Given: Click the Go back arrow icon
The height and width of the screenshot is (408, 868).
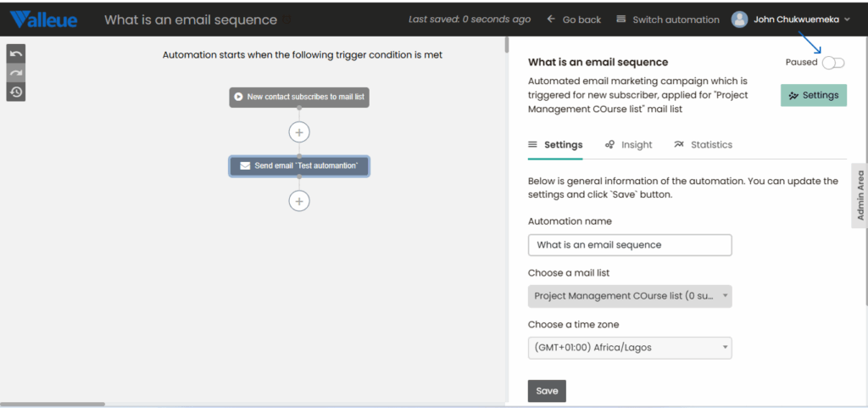Looking at the screenshot, I should tap(551, 19).
